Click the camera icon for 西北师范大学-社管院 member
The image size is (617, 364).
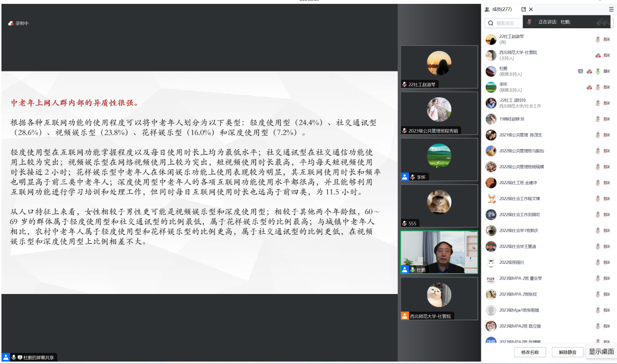coord(606,55)
